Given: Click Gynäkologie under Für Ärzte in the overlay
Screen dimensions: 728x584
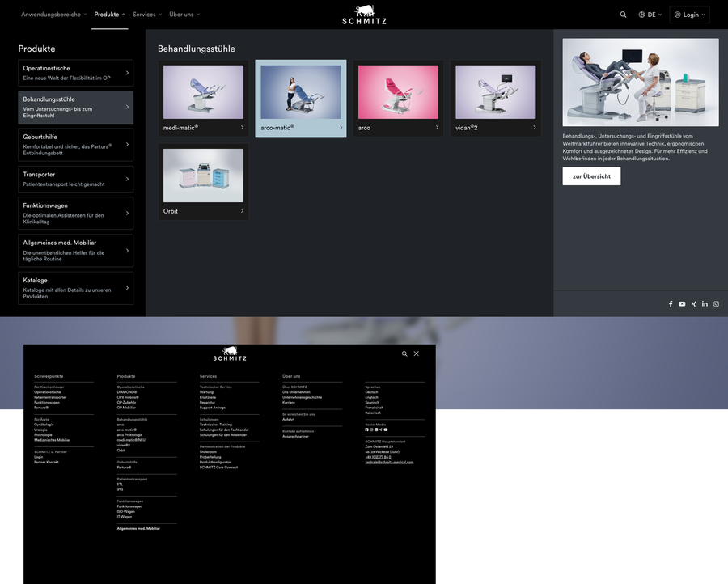Looking at the screenshot, I should [44, 425].
